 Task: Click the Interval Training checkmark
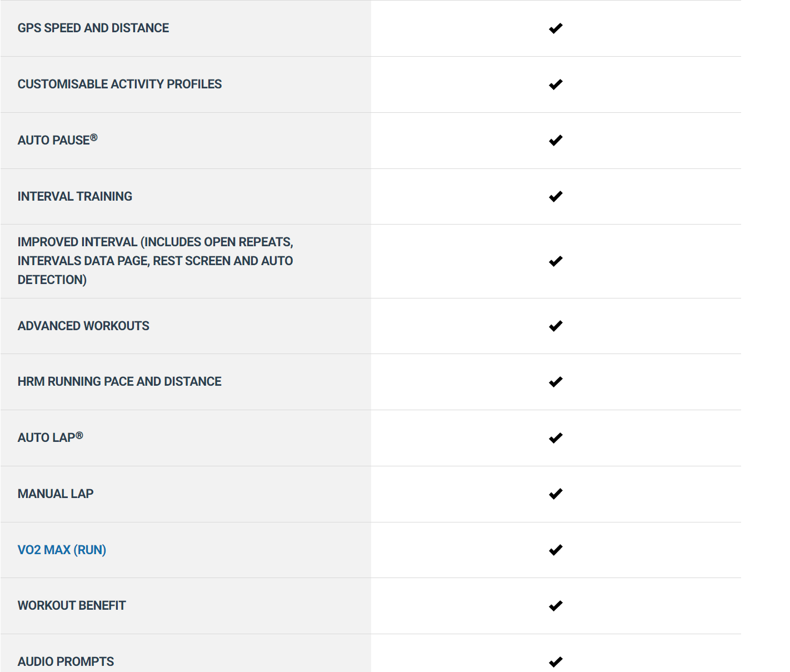coord(556,197)
